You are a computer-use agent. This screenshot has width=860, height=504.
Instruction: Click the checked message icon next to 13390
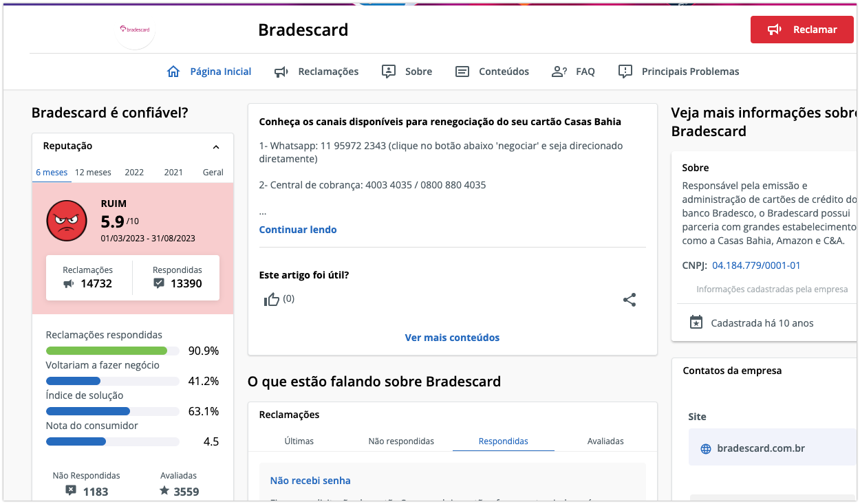click(x=159, y=283)
